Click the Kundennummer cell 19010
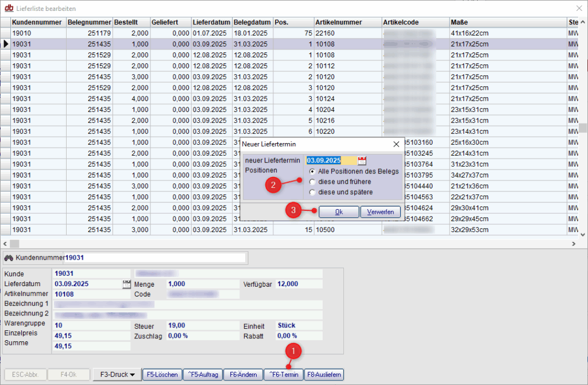The width and height of the screenshot is (588, 385). (x=38, y=33)
